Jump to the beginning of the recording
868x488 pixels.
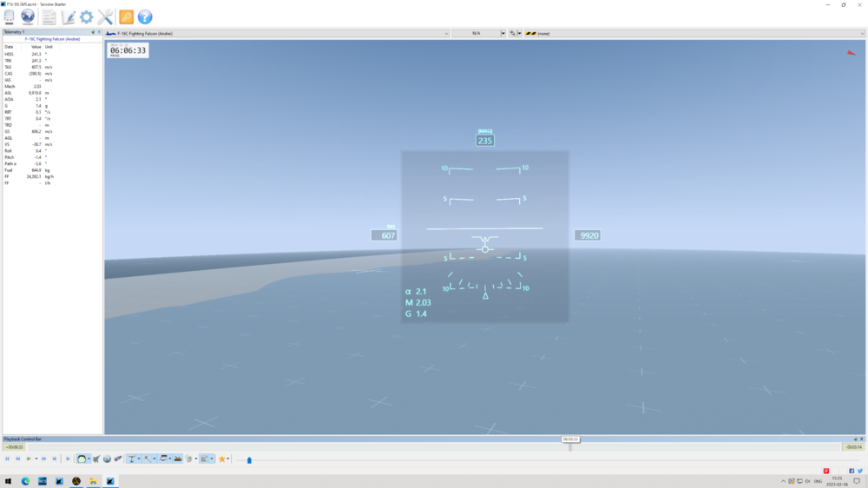[x=7, y=458]
